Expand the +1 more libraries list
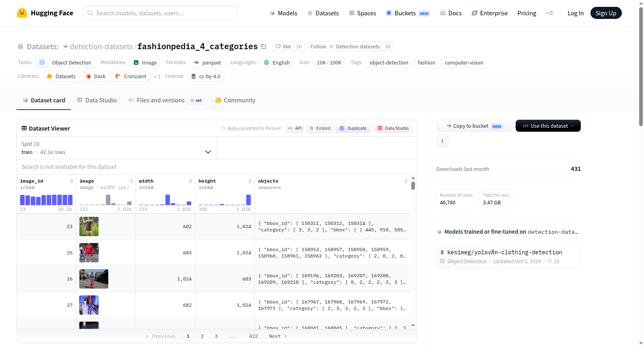Viewport: 644px width, 347px height. pyautogui.click(x=157, y=76)
